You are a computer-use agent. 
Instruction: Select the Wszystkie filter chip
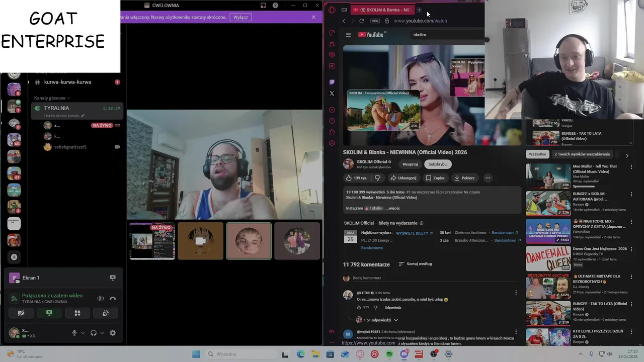point(537,154)
